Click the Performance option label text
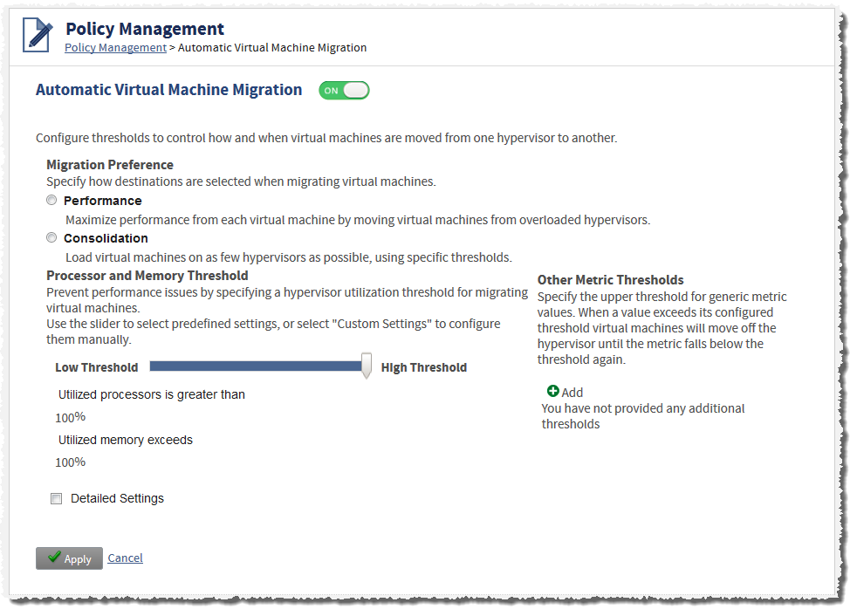 [x=103, y=201]
